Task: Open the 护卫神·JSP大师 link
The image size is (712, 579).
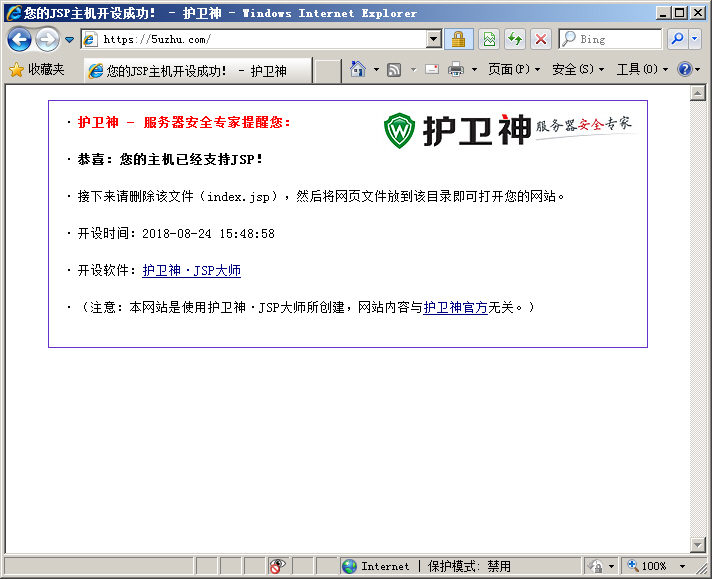Action: [x=191, y=271]
